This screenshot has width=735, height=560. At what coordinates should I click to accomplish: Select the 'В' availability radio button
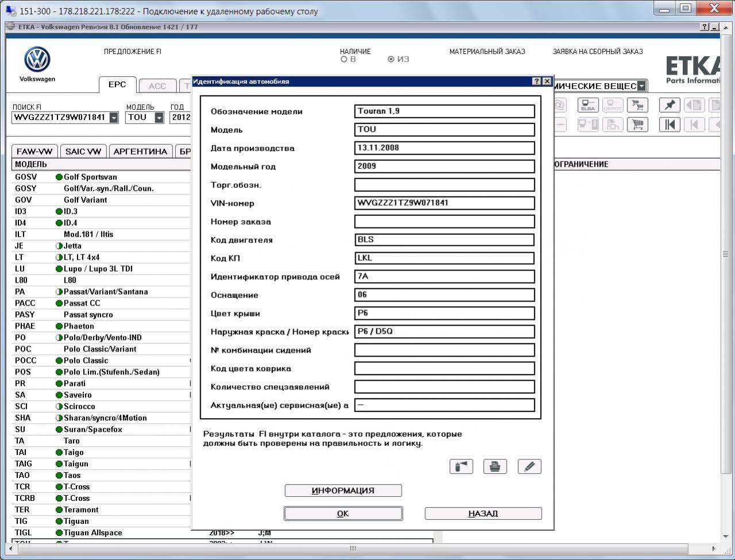pos(344,59)
